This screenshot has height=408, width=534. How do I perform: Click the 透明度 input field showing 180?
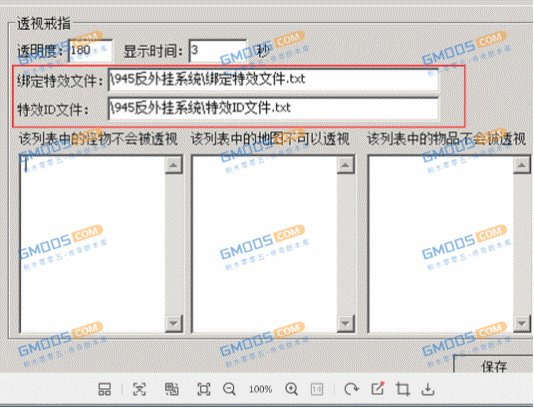tap(91, 50)
